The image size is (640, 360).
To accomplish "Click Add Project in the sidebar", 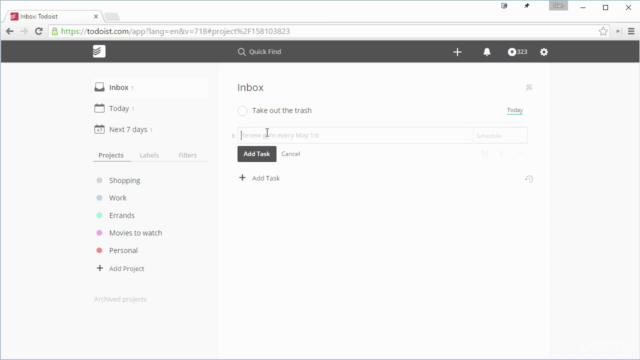I will click(121, 269).
